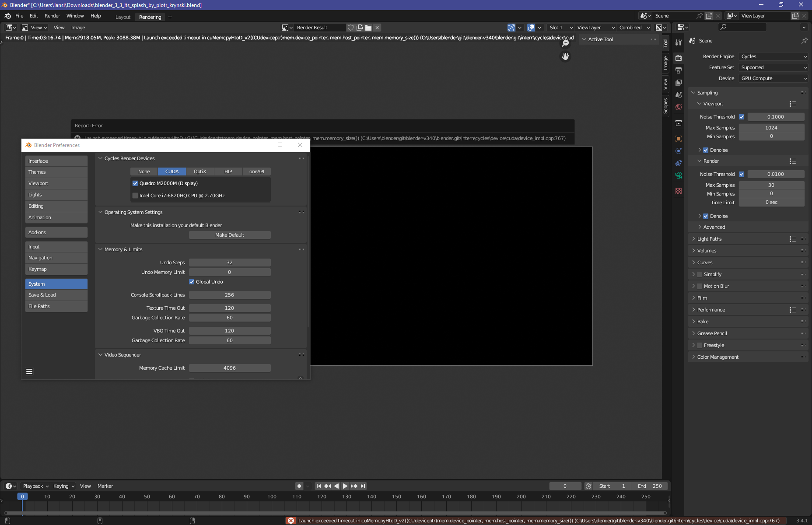Open the Render properties tab icon

pos(679,58)
